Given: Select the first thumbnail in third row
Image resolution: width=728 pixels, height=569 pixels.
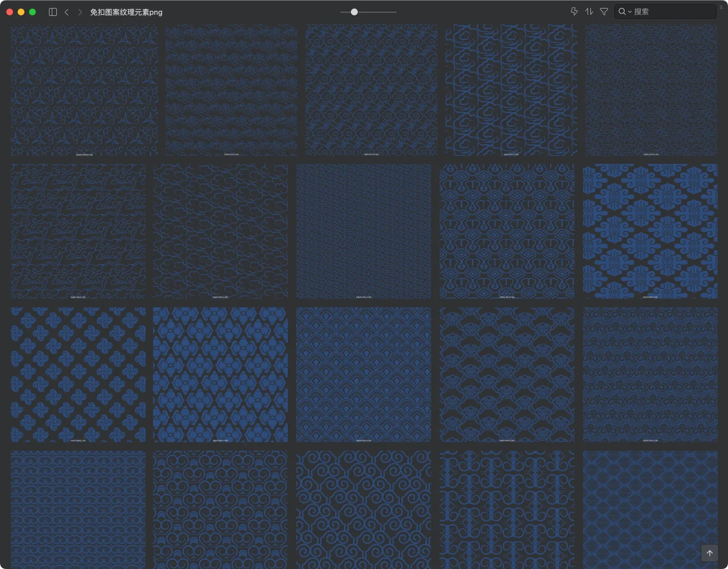Looking at the screenshot, I should click(78, 374).
